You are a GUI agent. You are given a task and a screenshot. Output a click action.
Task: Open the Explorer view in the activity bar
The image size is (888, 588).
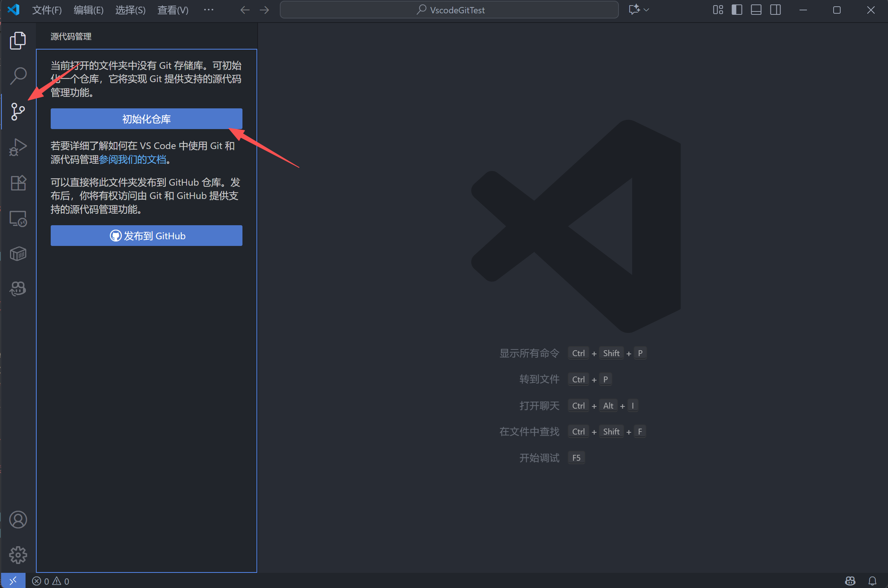(x=18, y=40)
